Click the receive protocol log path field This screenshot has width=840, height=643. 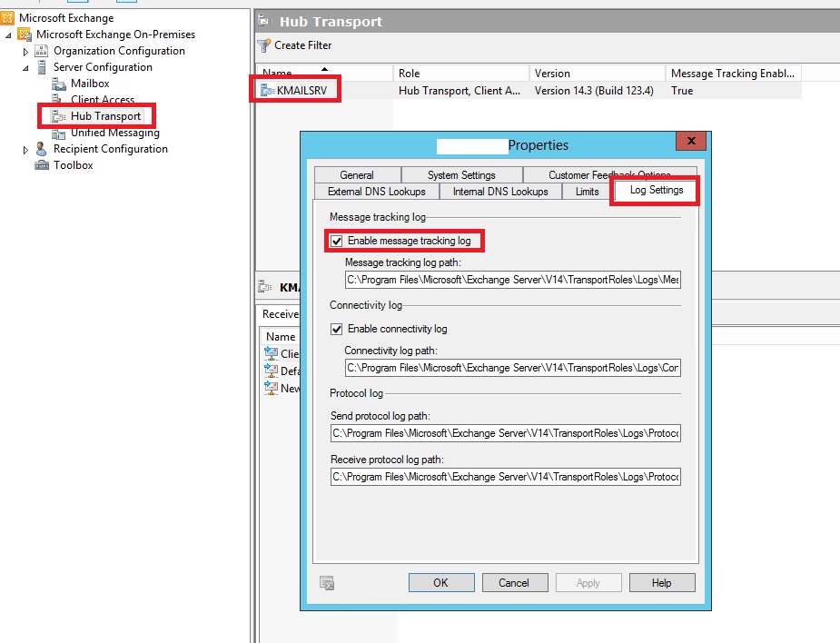pos(506,477)
